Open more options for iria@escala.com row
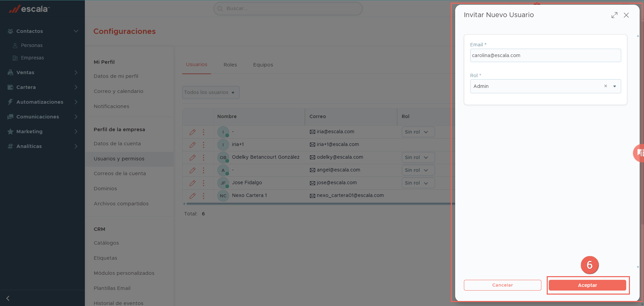The image size is (644, 306). (x=204, y=132)
